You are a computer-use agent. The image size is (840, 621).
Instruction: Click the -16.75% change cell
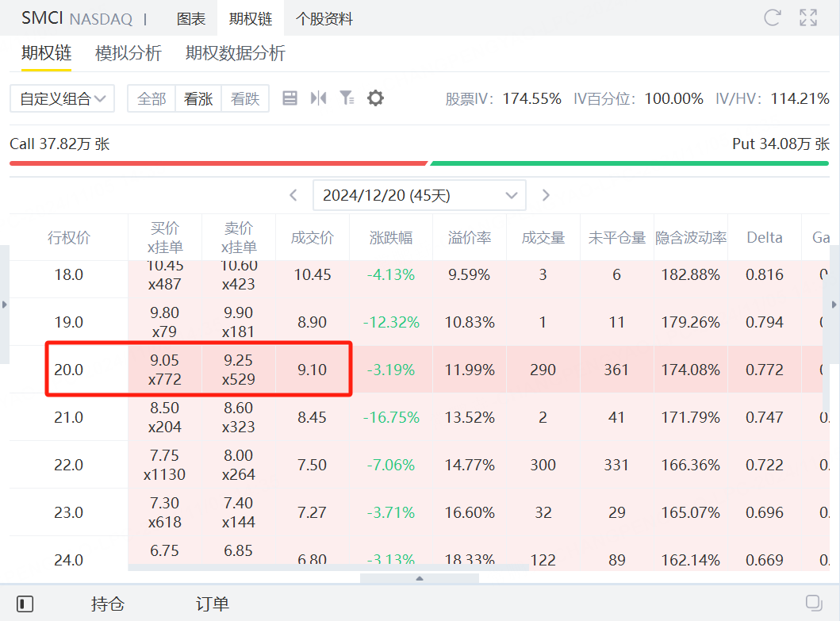point(391,417)
